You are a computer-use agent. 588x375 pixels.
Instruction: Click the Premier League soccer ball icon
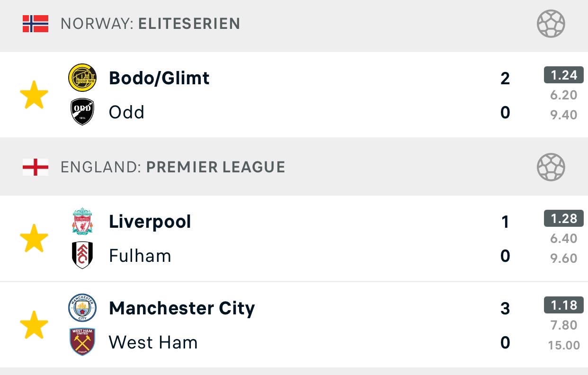click(x=551, y=167)
